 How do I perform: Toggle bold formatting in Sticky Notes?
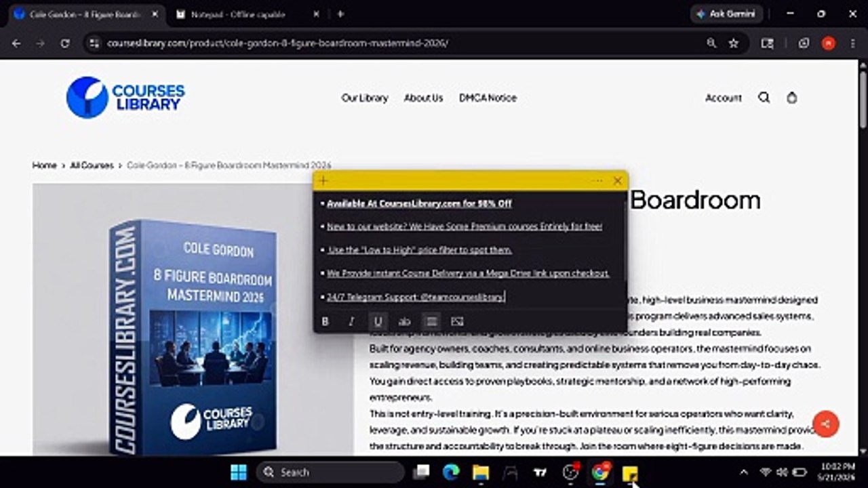(x=325, y=321)
